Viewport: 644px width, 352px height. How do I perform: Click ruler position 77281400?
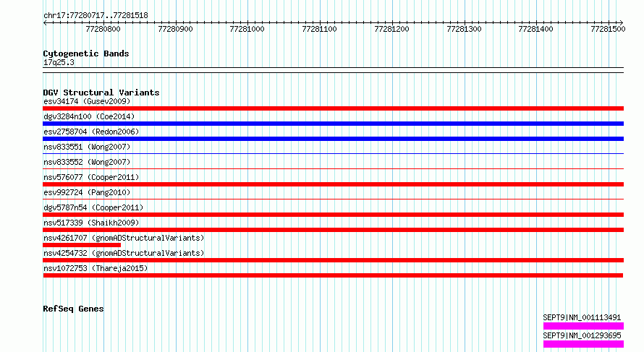click(x=536, y=29)
